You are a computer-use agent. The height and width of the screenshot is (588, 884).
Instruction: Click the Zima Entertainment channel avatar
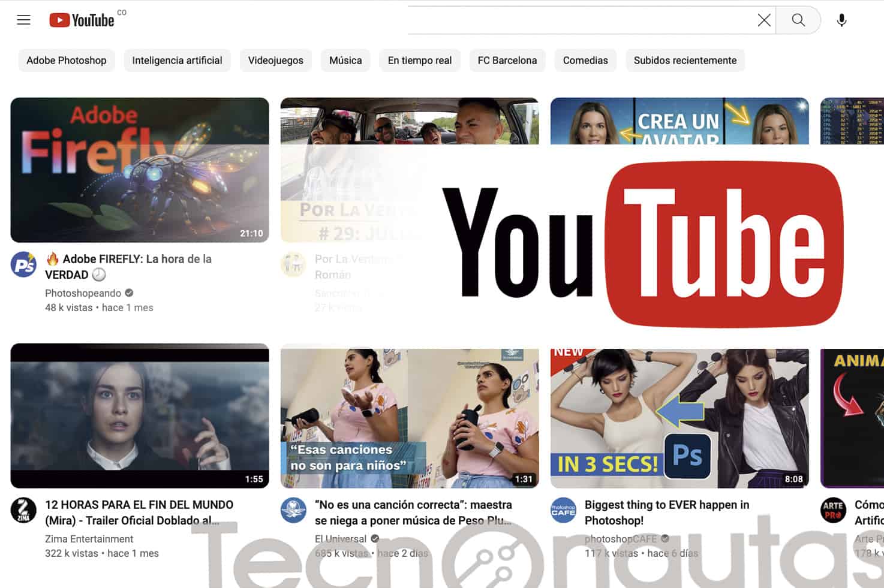point(24,510)
